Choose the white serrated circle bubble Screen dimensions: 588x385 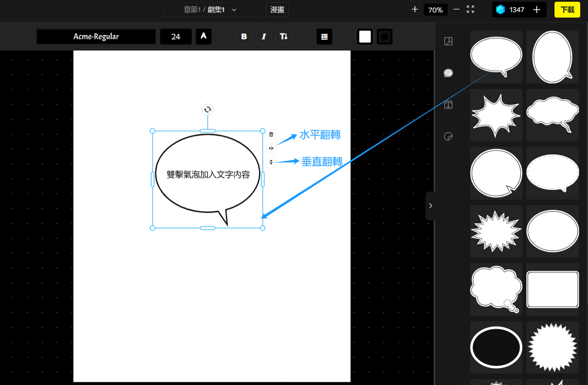(x=552, y=347)
